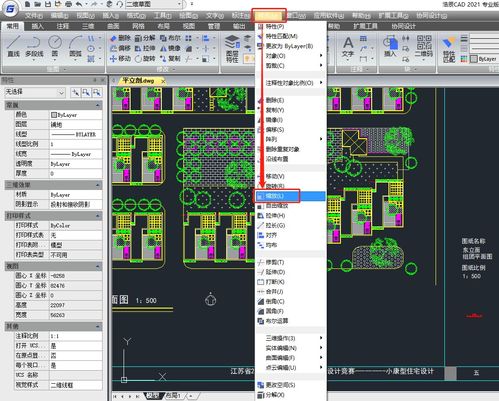The height and width of the screenshot is (401, 499).
Task: Click the 文字 (Text) tool
Action: [x=348, y=47]
